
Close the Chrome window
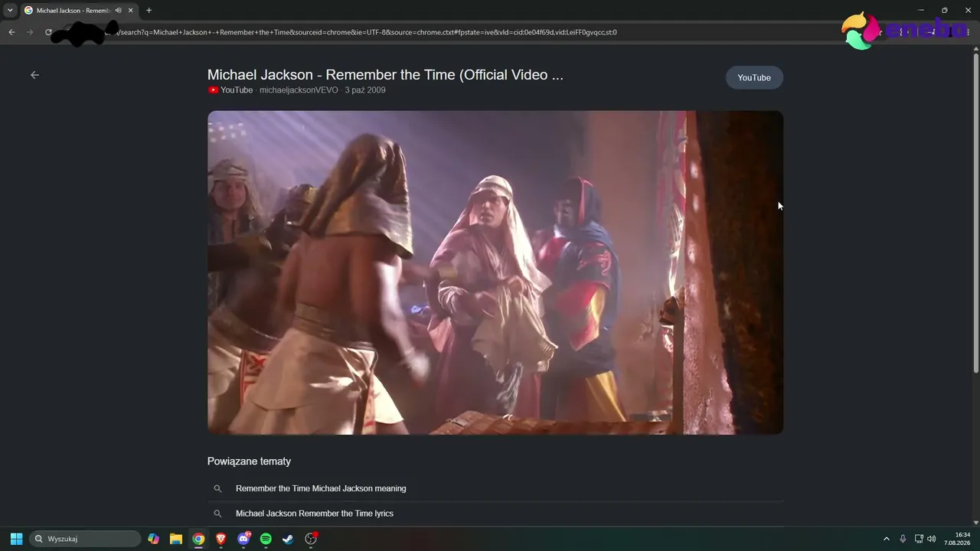tap(969, 11)
